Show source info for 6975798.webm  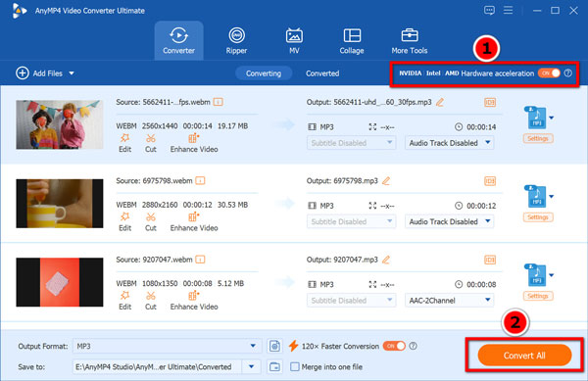point(200,181)
